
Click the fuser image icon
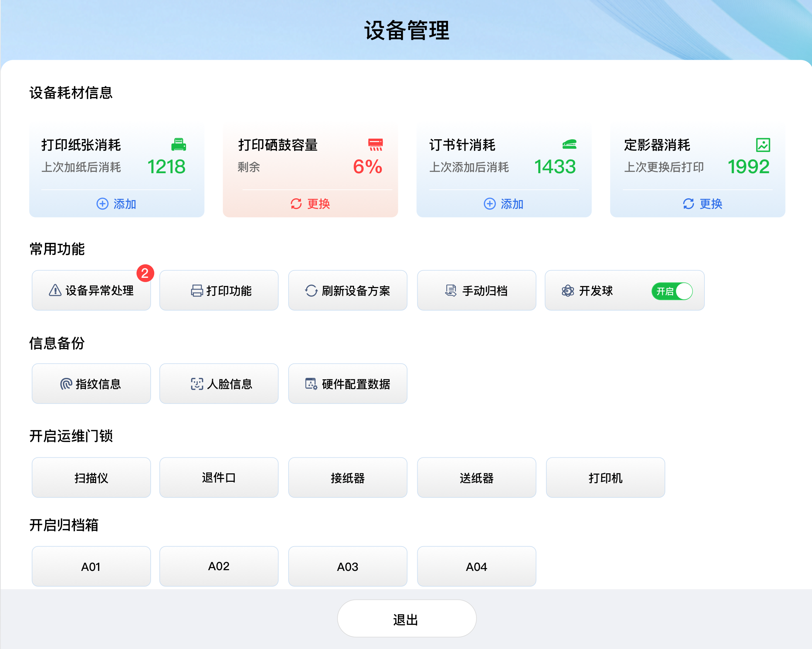(x=763, y=145)
